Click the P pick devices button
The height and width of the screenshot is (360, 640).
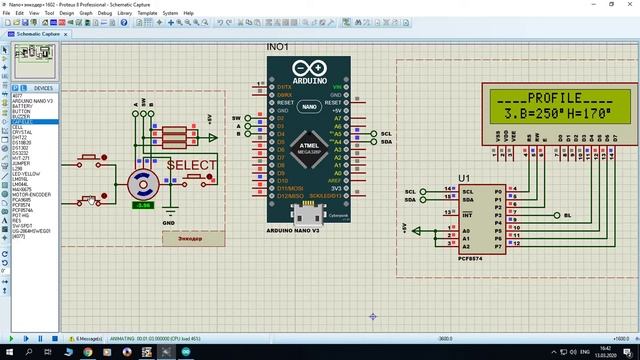point(15,88)
